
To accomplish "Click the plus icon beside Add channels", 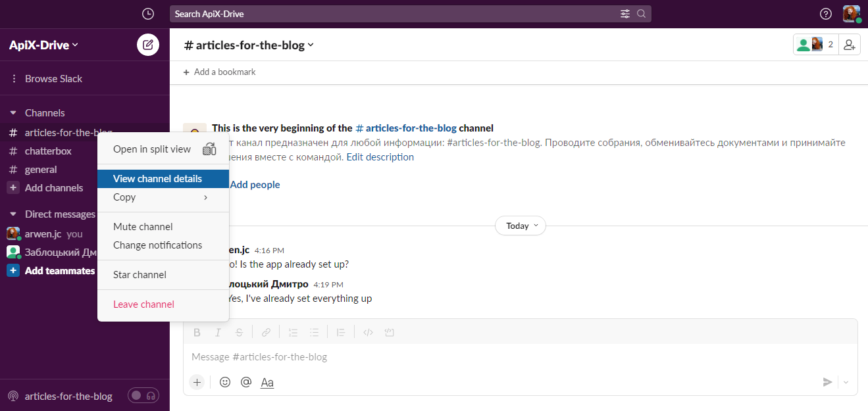I will pos(13,188).
